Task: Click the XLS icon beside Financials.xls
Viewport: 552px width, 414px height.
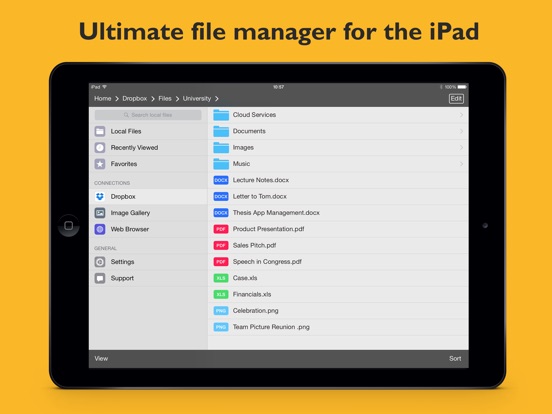Action: coord(221,294)
